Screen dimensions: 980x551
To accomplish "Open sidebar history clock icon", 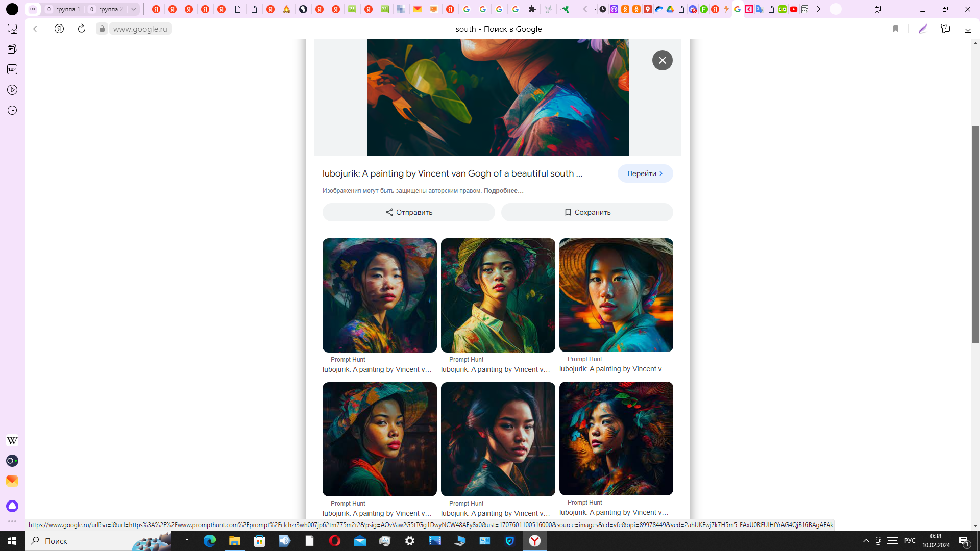I will pos(12,110).
